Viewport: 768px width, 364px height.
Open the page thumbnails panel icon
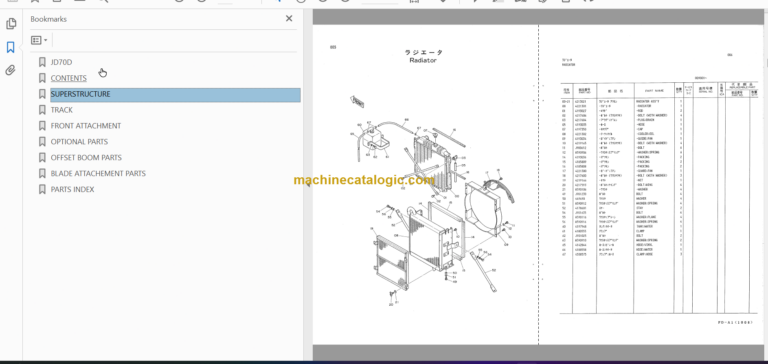(11, 24)
